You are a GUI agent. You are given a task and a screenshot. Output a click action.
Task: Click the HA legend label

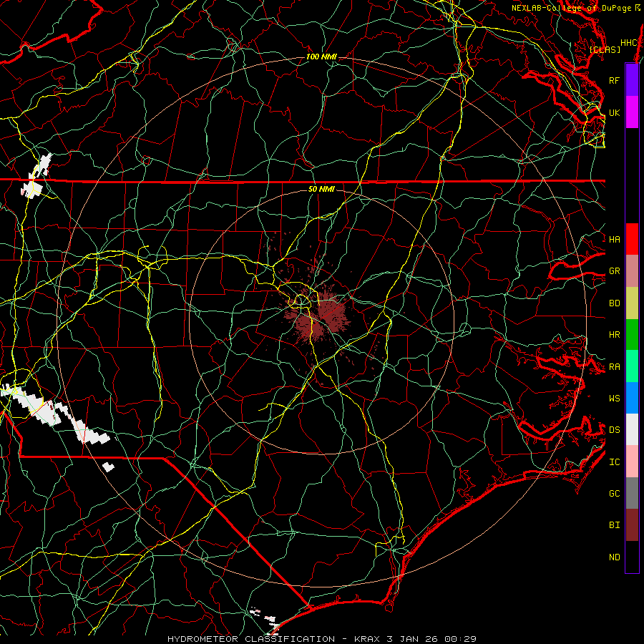click(614, 239)
